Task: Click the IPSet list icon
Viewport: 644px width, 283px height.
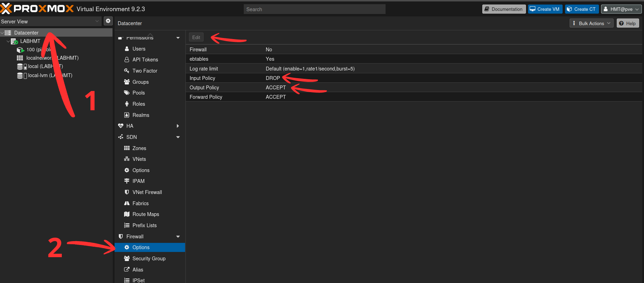Action: (127, 280)
